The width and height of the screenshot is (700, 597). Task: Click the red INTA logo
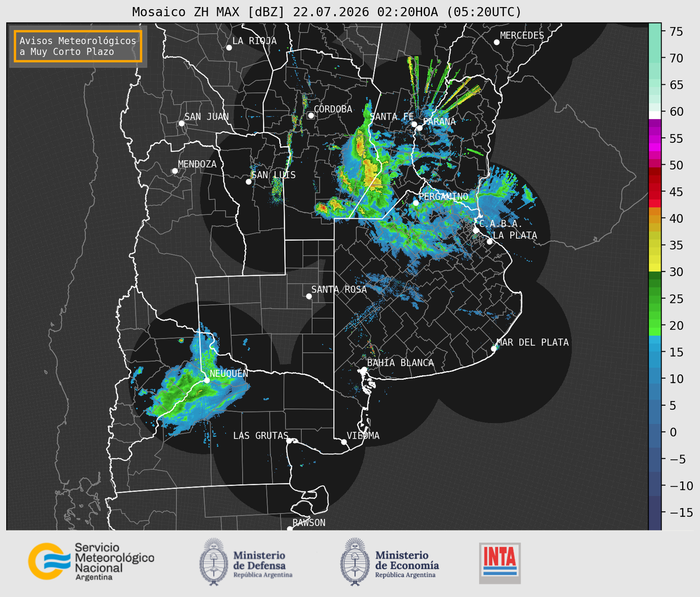click(x=500, y=563)
